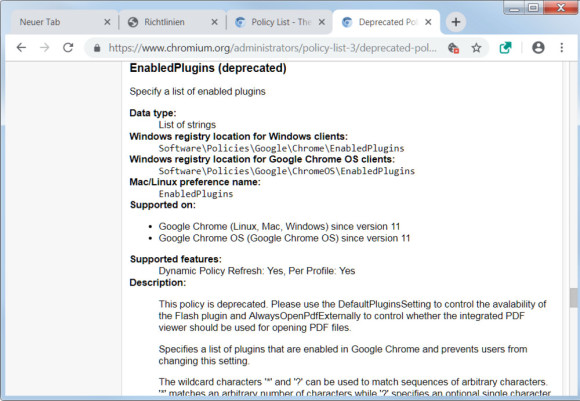Click the vertical scrollbar thumb
580x401 pixels.
[x=573, y=298]
